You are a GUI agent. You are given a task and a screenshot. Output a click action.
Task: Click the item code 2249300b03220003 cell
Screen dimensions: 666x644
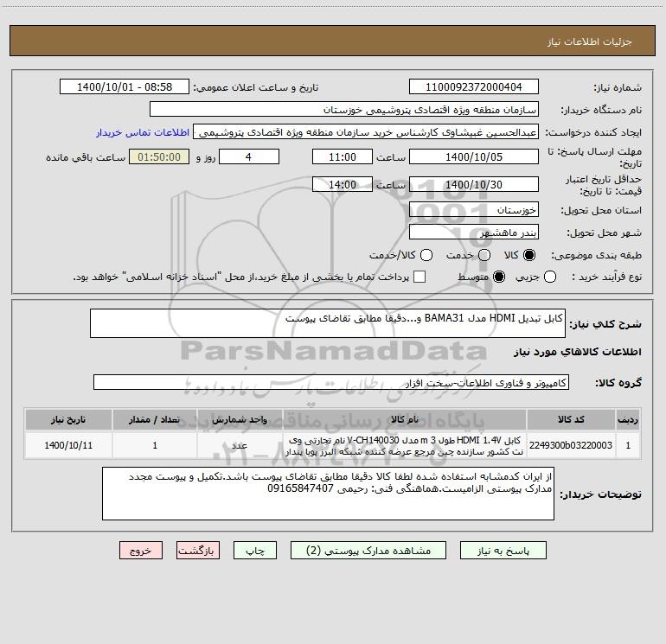coord(571,445)
